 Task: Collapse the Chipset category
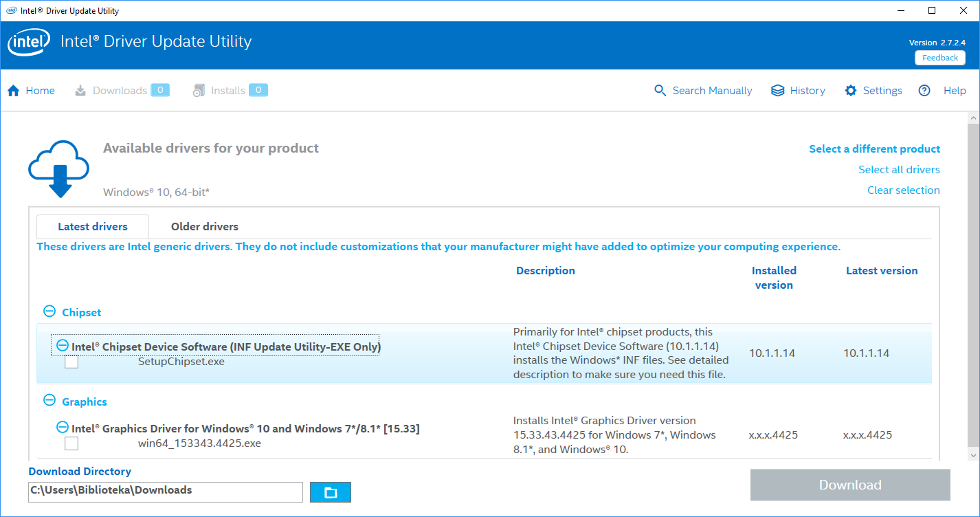[49, 311]
